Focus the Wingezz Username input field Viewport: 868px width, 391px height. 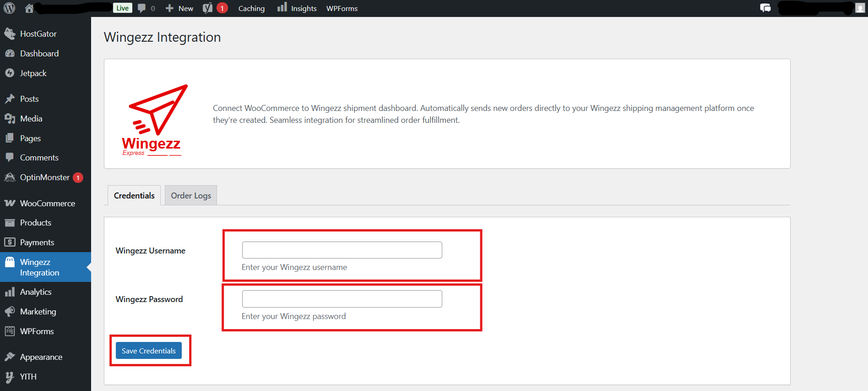342,250
